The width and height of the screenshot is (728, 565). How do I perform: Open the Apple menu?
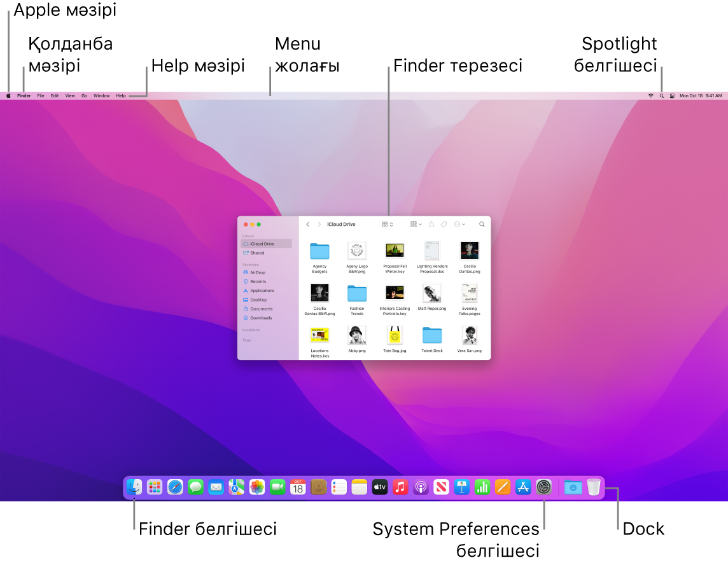click(x=8, y=95)
